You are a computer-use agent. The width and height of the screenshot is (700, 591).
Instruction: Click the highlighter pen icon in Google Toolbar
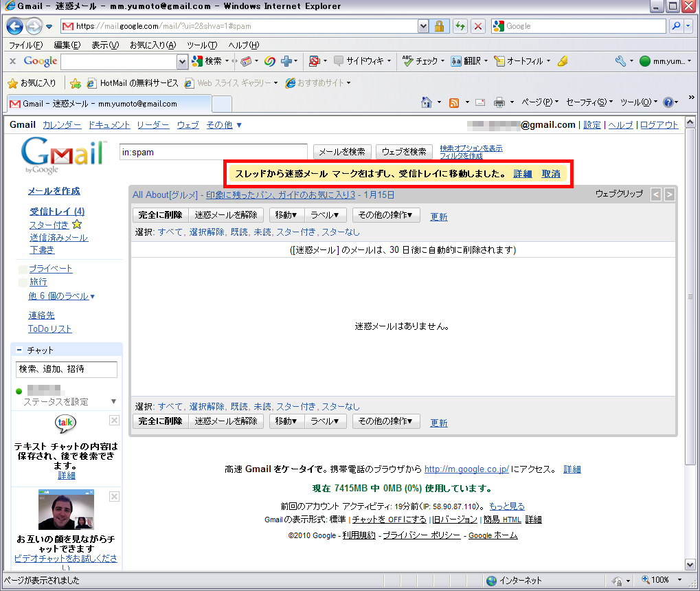click(x=563, y=61)
